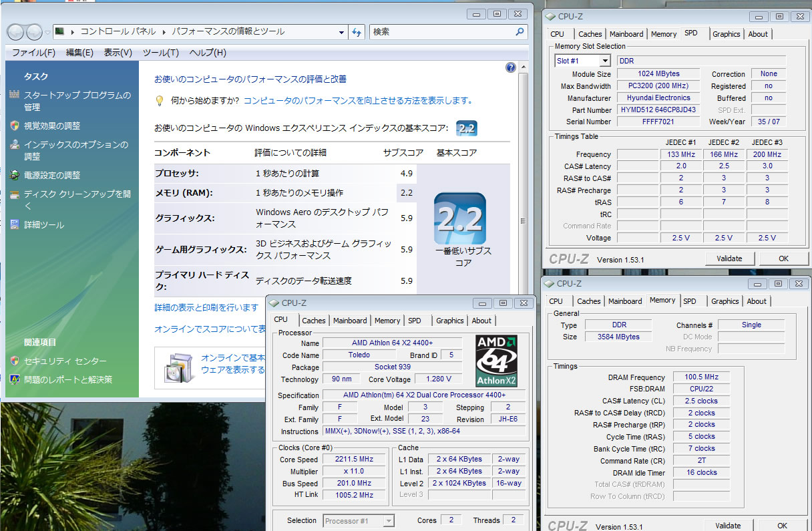Click the Back navigation arrow in Control Panel
The image size is (812, 531).
coord(16,31)
